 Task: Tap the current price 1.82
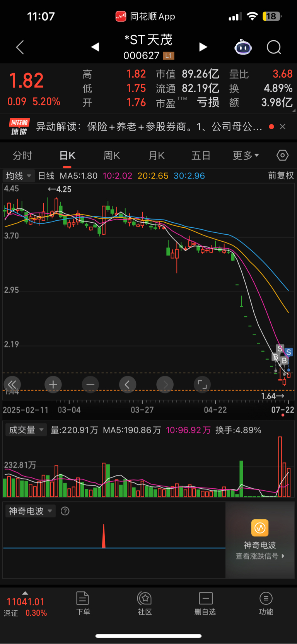pos(26,81)
